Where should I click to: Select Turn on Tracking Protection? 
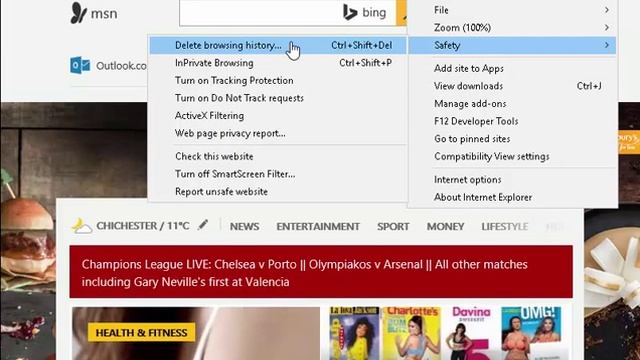pyautogui.click(x=278, y=80)
